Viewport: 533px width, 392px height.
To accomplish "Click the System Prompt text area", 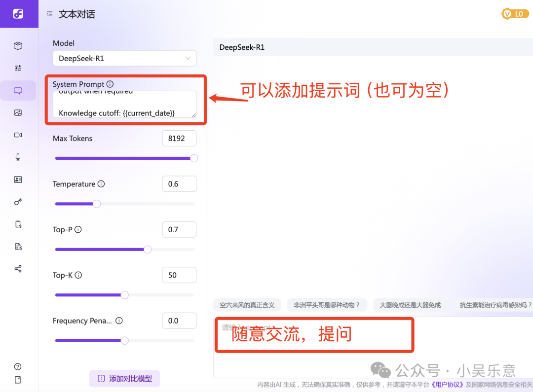I will click(124, 104).
